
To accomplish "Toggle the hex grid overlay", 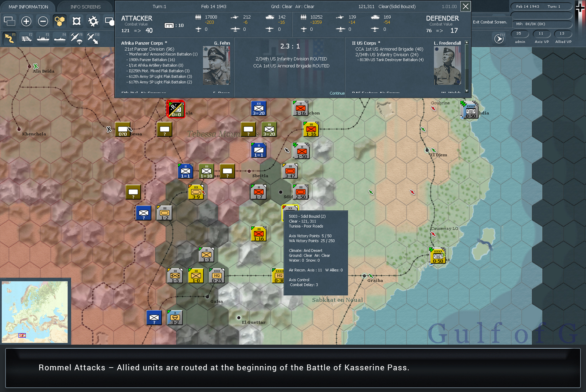I will (60, 21).
